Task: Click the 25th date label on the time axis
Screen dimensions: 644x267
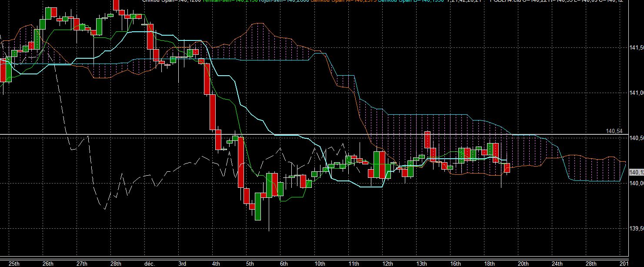Action: tap(14, 264)
